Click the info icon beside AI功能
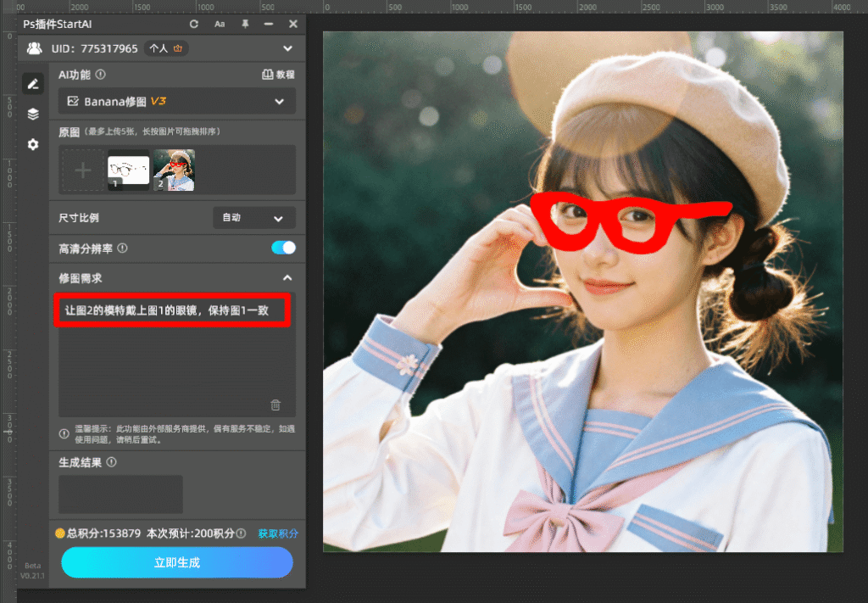 click(x=101, y=75)
